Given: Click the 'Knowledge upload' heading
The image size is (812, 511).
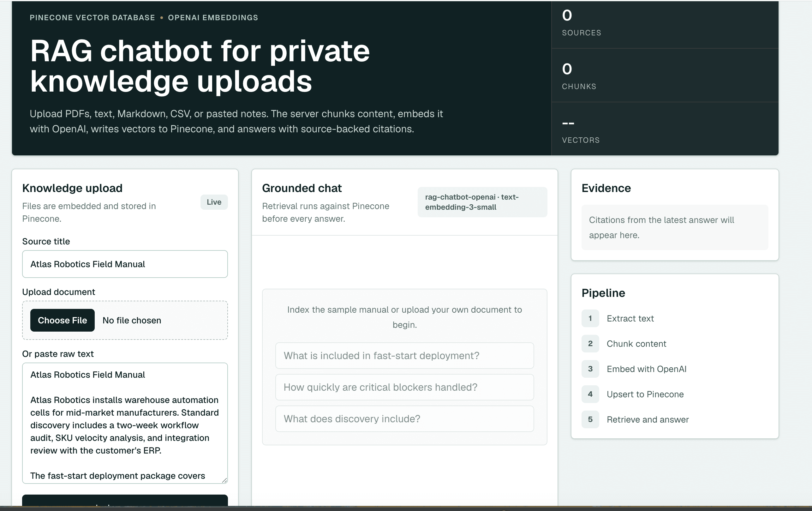Looking at the screenshot, I should [x=72, y=188].
